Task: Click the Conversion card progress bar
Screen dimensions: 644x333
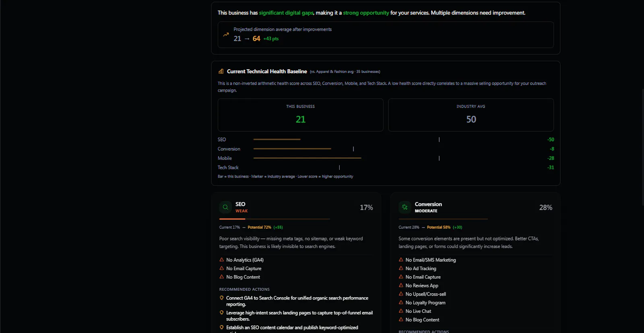Action: pos(443,219)
